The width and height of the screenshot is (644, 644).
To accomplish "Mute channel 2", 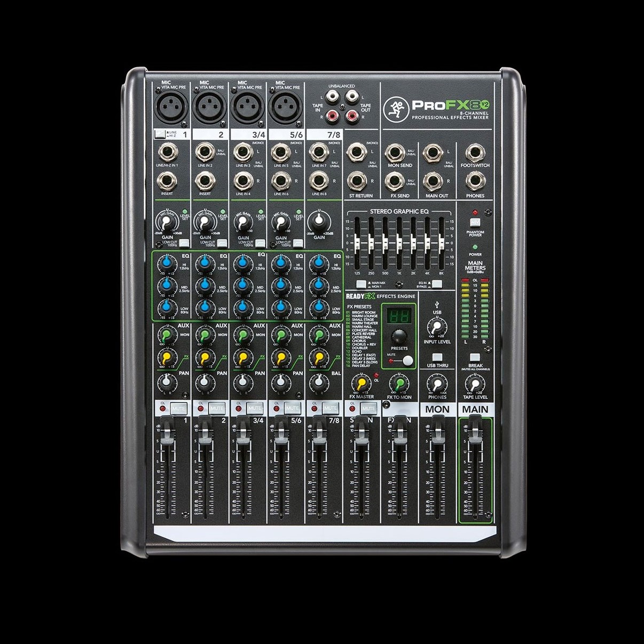I will click(x=217, y=409).
